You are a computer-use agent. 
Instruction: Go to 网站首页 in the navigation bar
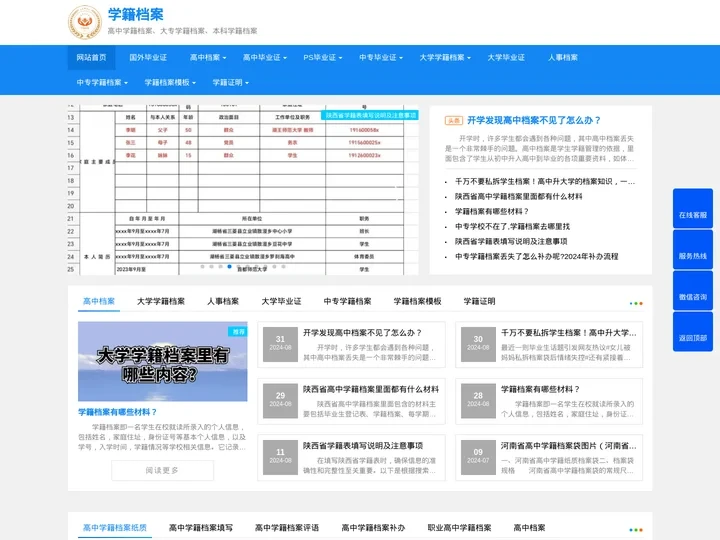pyautogui.click(x=91, y=57)
